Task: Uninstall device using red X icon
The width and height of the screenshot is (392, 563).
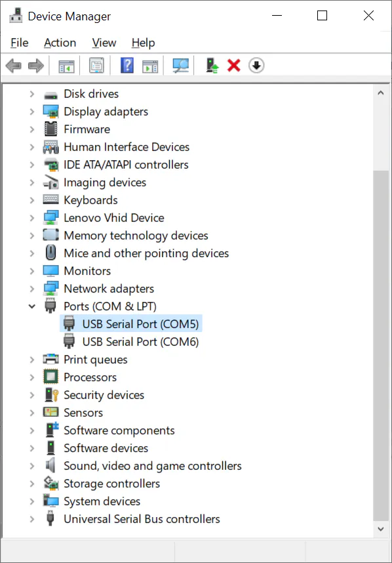Action: (234, 66)
